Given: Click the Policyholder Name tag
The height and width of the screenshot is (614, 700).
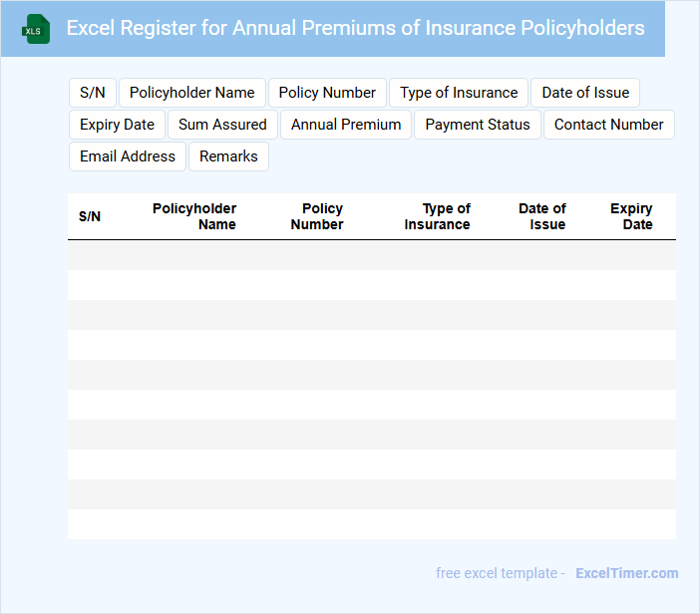Looking at the screenshot, I should [192, 93].
